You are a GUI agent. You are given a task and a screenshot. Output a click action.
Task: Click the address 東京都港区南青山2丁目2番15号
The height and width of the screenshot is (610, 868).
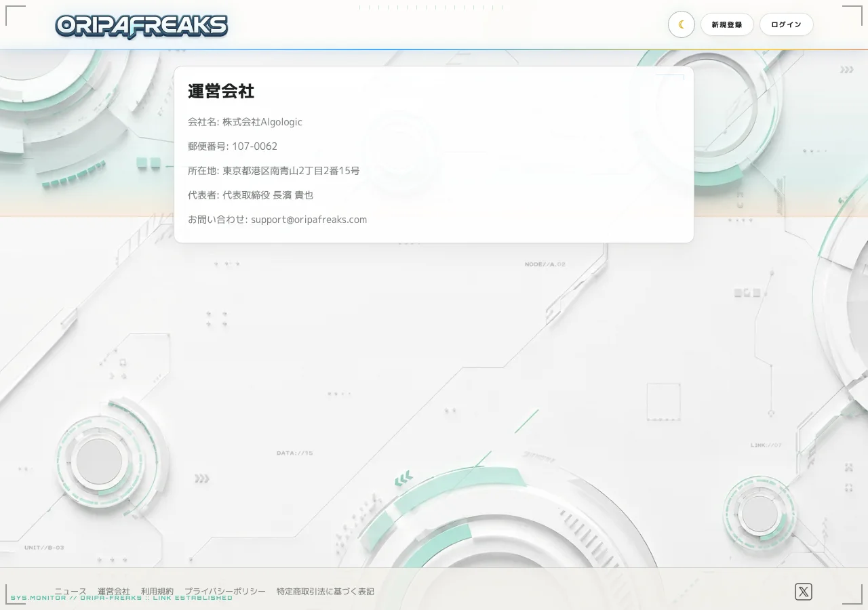tap(291, 171)
